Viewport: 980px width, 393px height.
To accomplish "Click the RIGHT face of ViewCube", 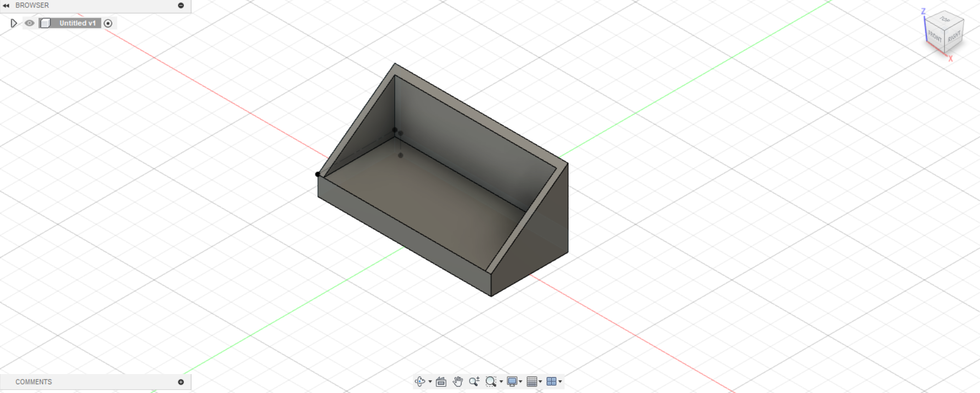I will tap(954, 37).
